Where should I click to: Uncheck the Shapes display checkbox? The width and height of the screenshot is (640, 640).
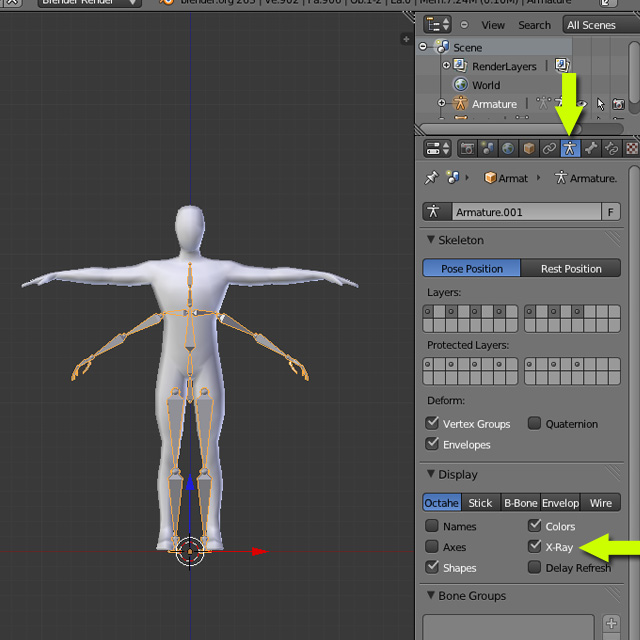coord(432,567)
